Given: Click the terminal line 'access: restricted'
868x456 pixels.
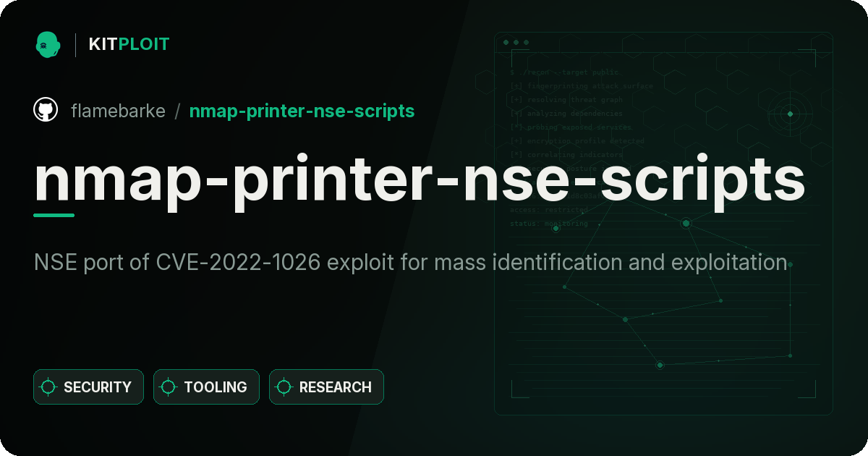Looking at the screenshot, I should click(549, 210).
